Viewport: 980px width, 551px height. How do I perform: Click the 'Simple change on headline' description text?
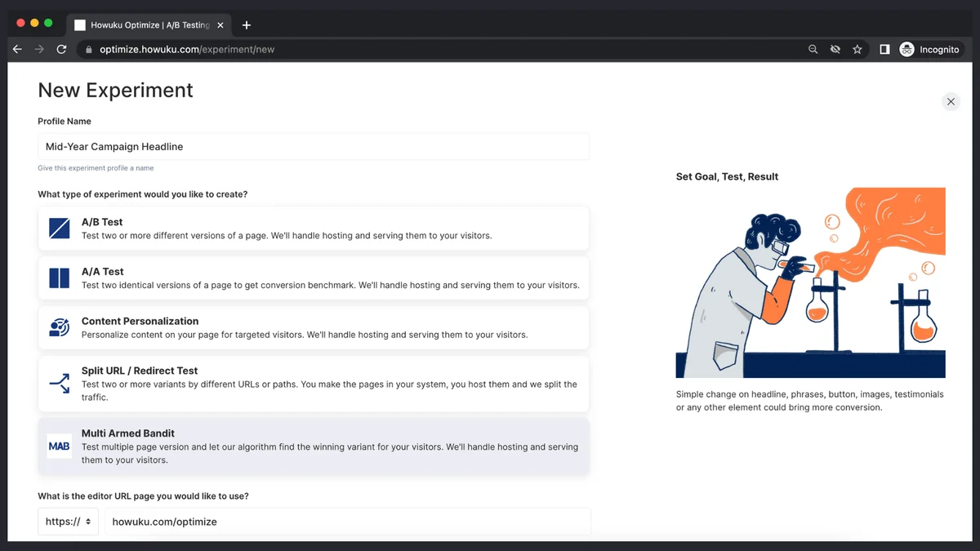[x=810, y=401]
